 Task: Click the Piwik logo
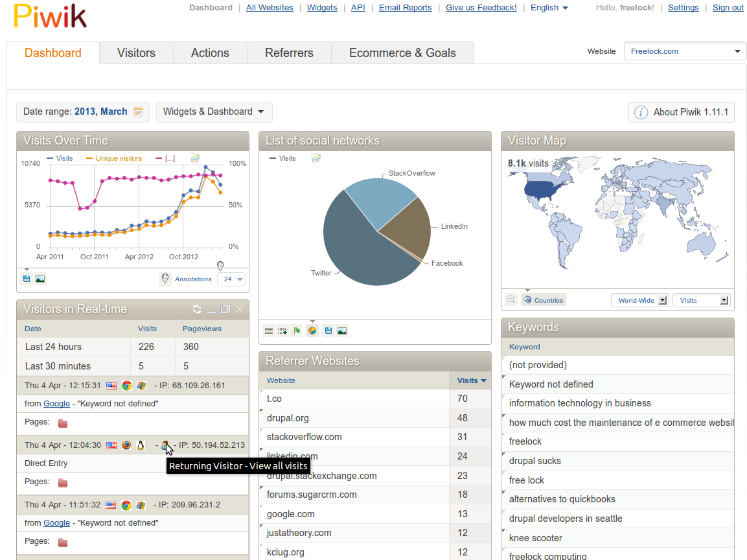(x=50, y=16)
